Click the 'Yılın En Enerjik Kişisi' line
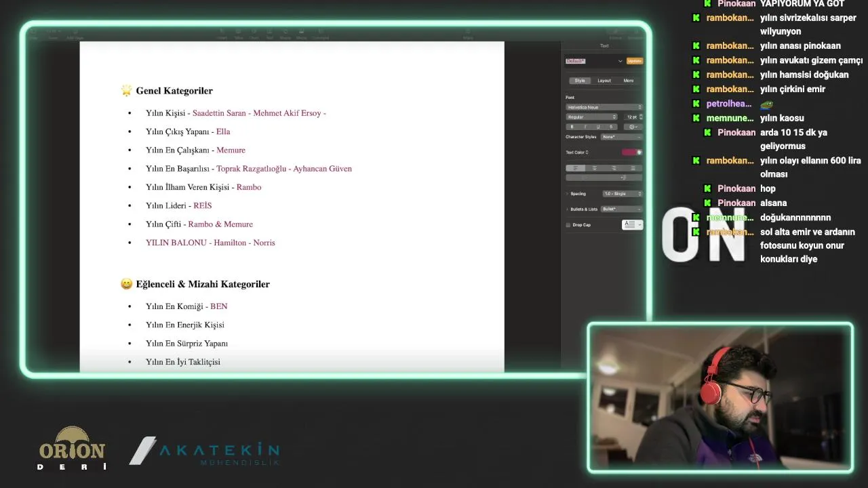 click(x=185, y=325)
